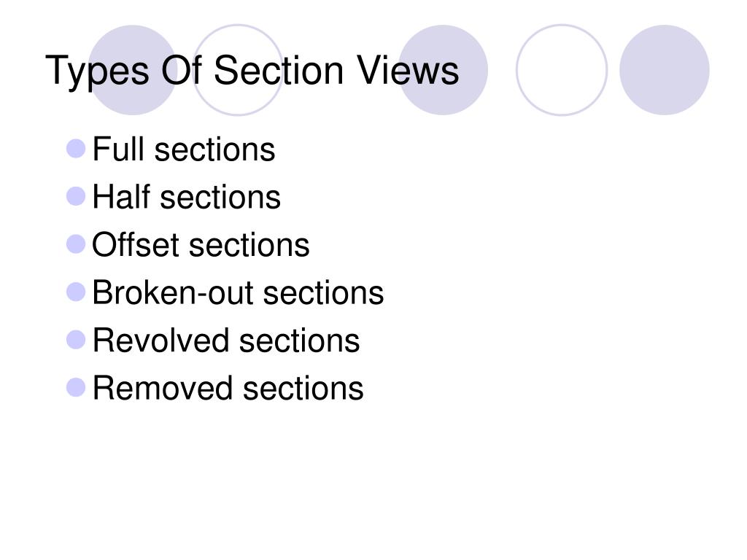Click the bullet beside Full sections
This screenshot has height=560, width=747.
click(76, 149)
